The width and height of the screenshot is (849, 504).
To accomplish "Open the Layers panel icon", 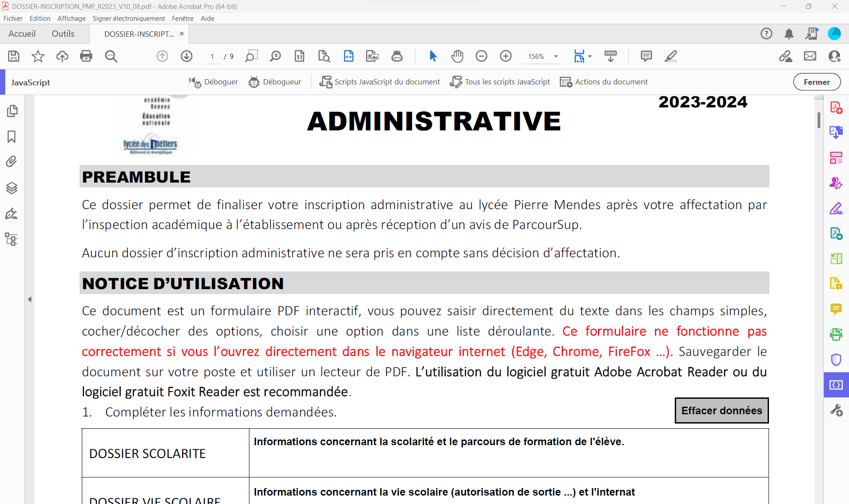I will pyautogui.click(x=12, y=188).
